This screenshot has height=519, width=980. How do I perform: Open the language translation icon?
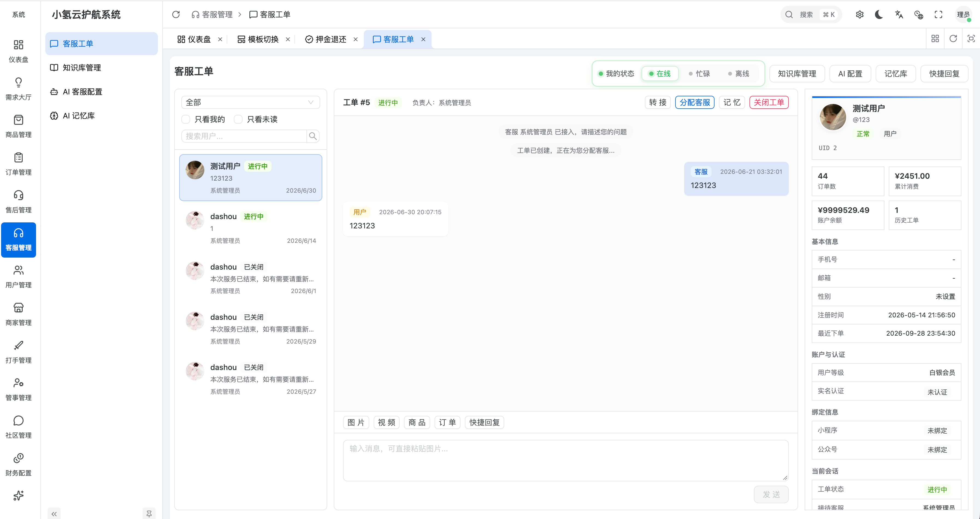click(x=899, y=14)
